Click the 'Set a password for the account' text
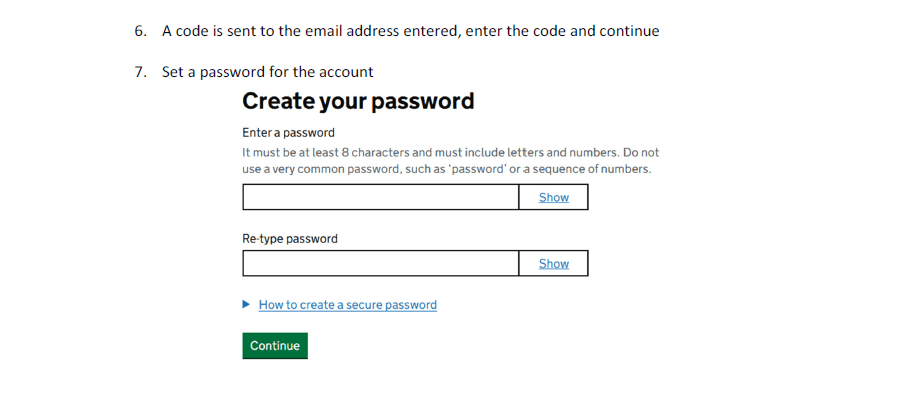 point(267,72)
